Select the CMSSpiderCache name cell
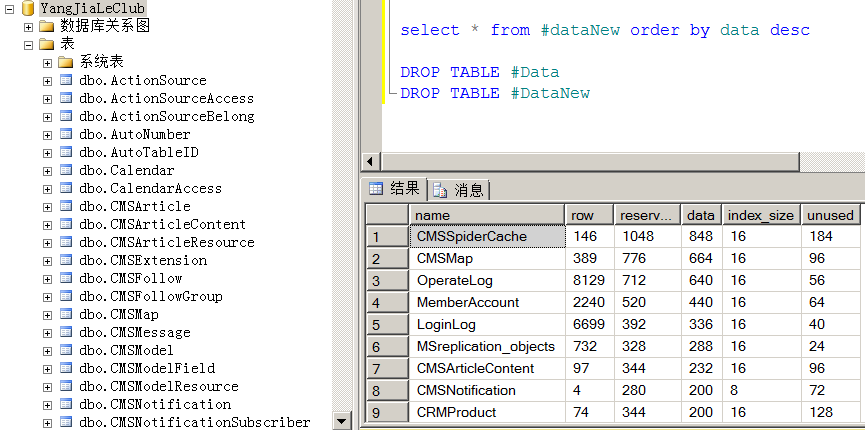Viewport: 865px width, 430px height. pyautogui.click(x=486, y=237)
